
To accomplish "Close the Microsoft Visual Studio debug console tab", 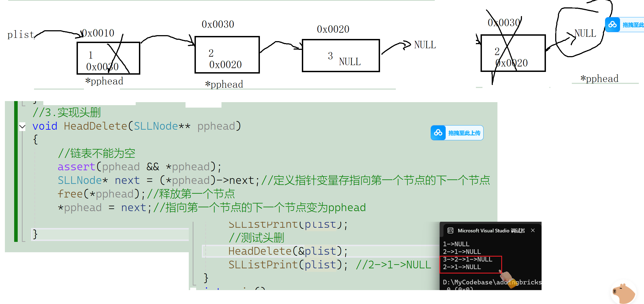I will (533, 230).
